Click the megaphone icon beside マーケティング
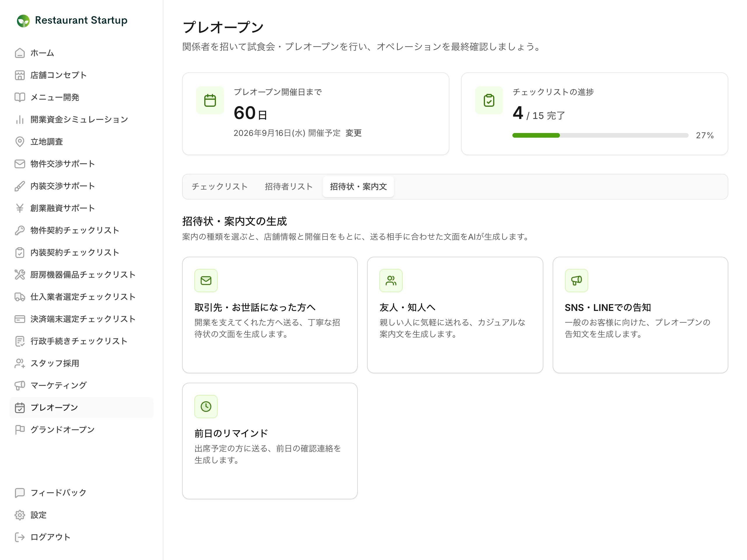 click(20, 386)
